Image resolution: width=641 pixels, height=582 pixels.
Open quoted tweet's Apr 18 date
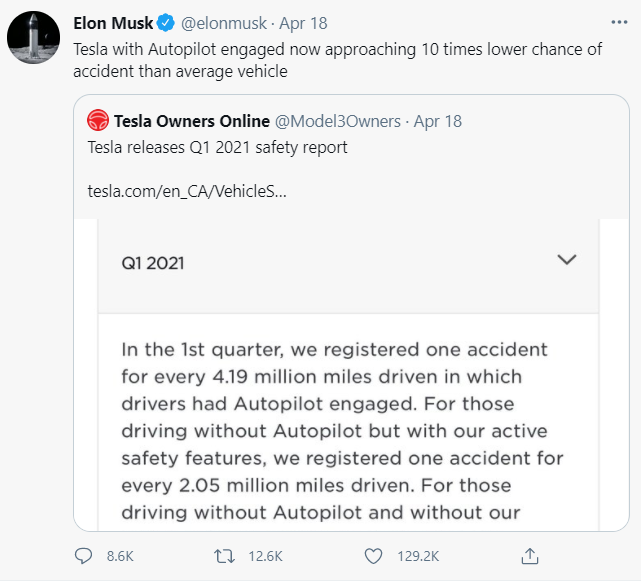pos(438,121)
